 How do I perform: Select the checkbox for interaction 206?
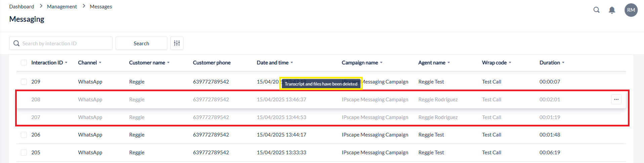coord(24,135)
